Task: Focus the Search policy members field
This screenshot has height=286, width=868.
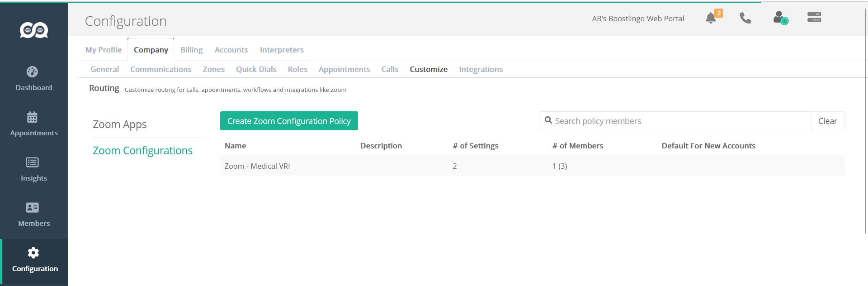Action: point(676,121)
